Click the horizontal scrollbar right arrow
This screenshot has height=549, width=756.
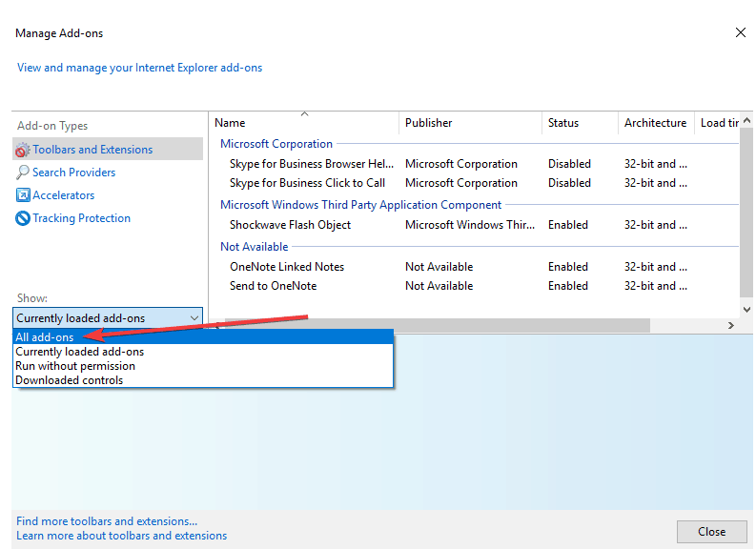pos(731,325)
